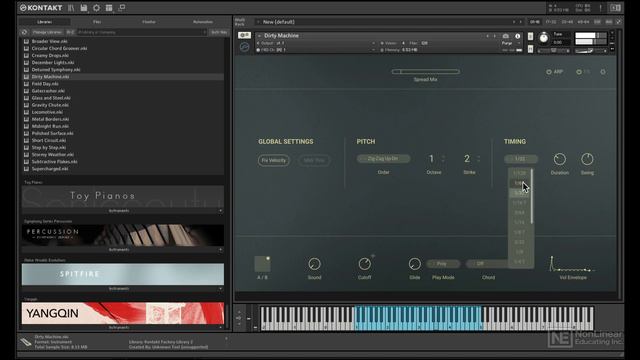Click the previous multi arrow
Viewport: 640px width, 360px height.
(514, 22)
